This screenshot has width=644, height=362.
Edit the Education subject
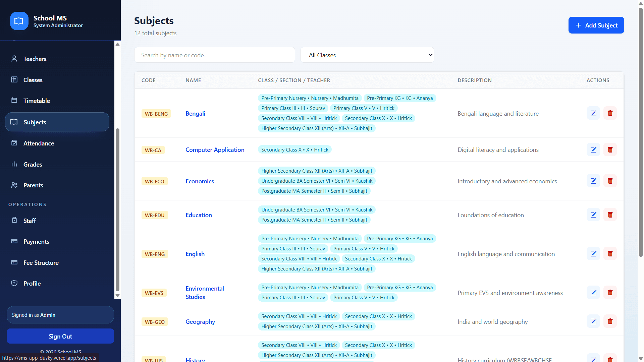pos(593,215)
